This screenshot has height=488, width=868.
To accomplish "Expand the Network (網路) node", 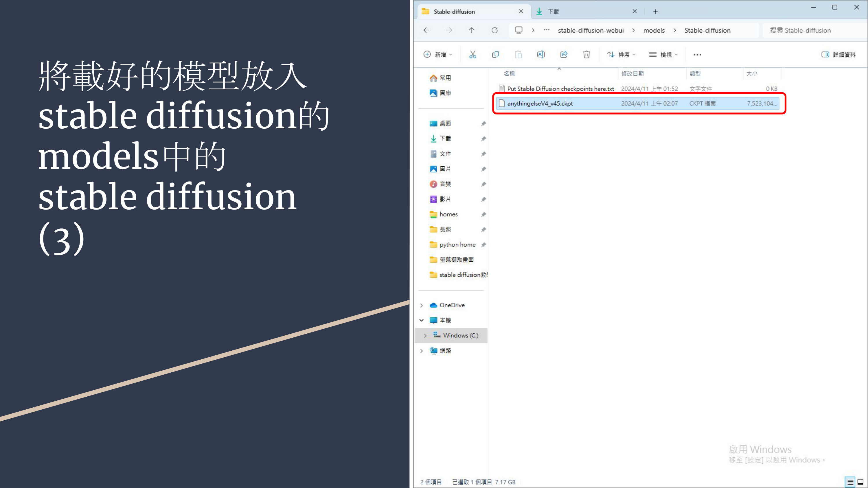I will (422, 351).
